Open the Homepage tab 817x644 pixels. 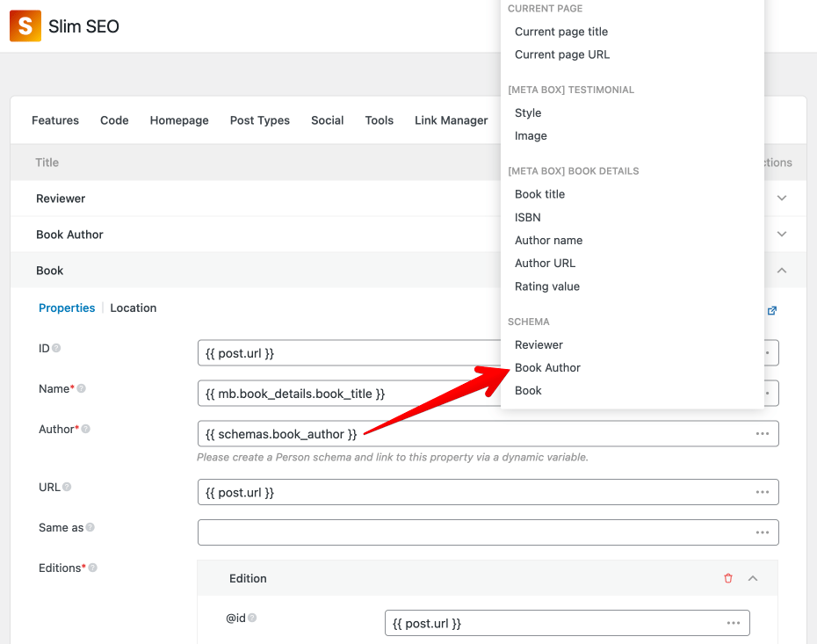point(179,120)
